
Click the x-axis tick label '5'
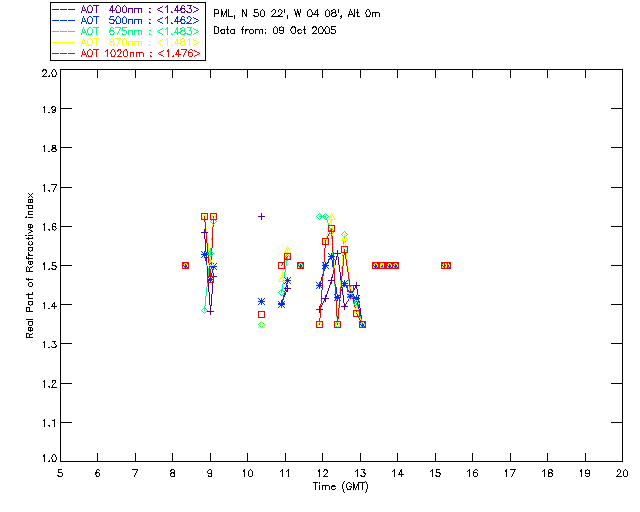(60, 473)
